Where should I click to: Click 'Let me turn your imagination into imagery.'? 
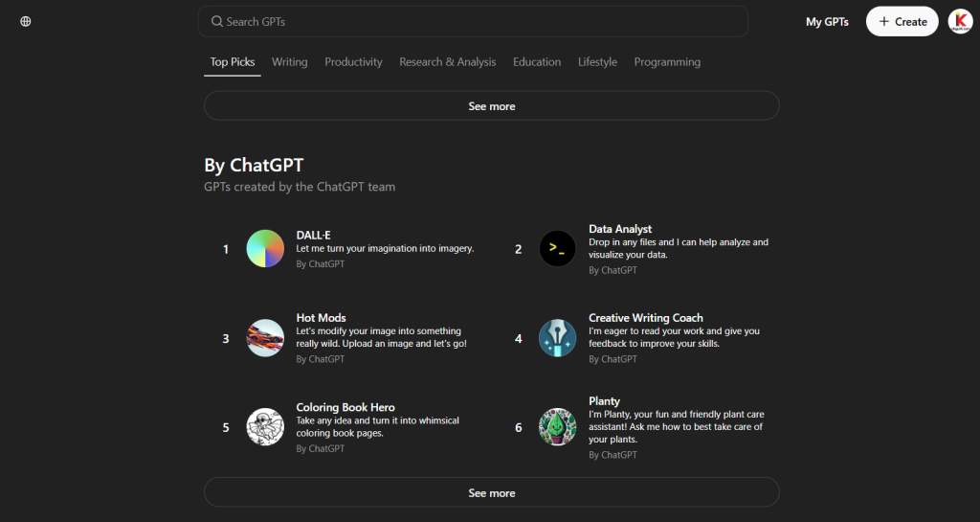385,248
